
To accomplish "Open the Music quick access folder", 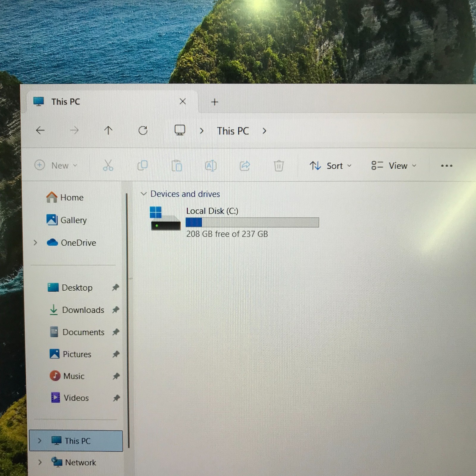I will point(67,376).
